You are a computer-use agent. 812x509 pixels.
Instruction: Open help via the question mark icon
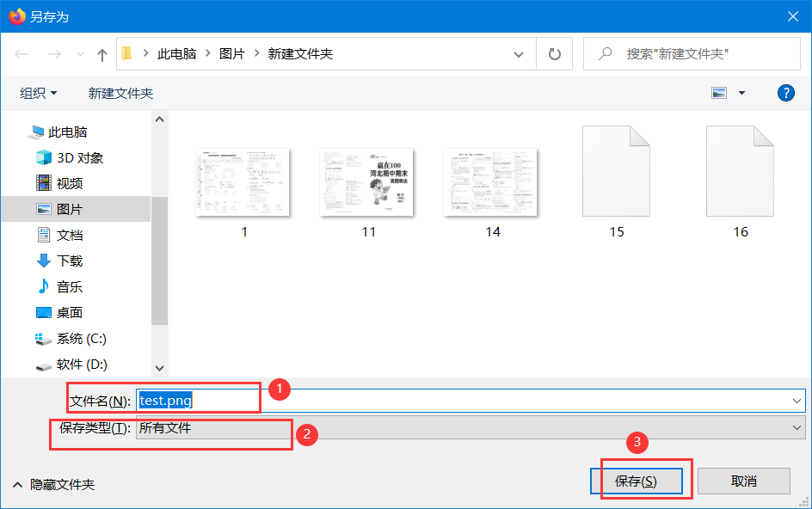pyautogui.click(x=785, y=93)
